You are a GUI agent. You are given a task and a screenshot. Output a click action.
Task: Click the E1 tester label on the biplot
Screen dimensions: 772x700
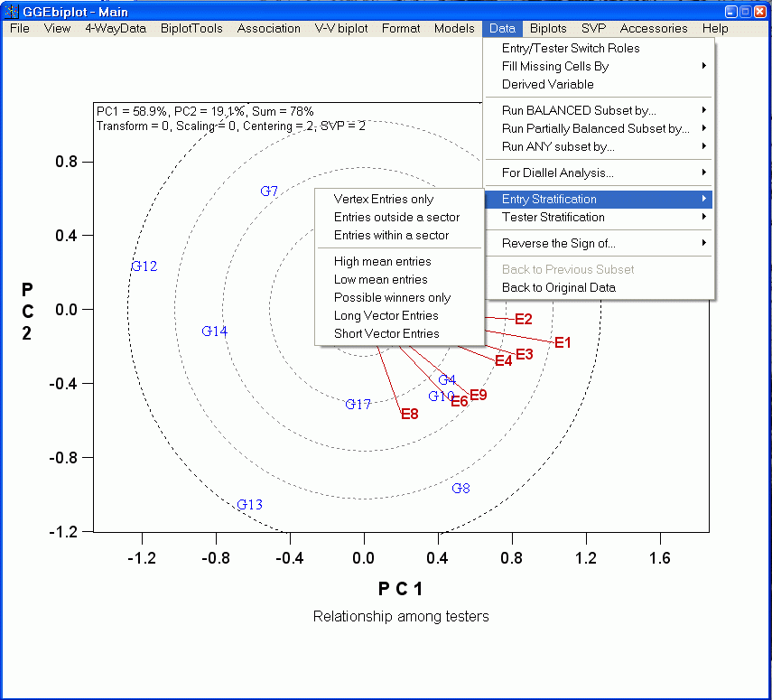[563, 342]
